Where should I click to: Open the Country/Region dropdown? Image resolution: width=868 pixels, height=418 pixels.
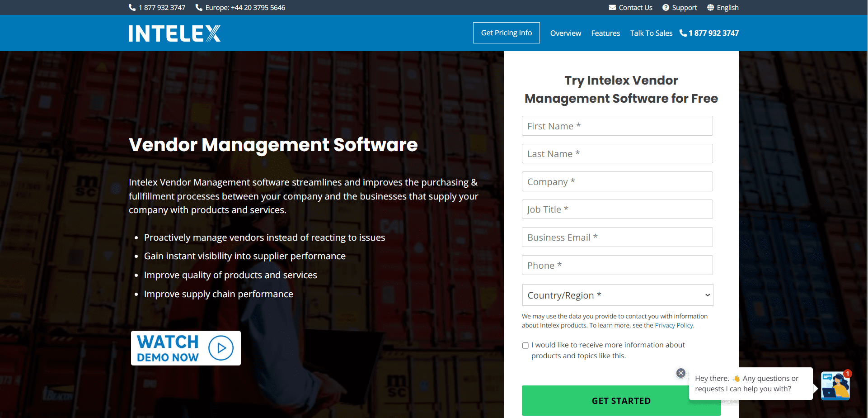617,295
